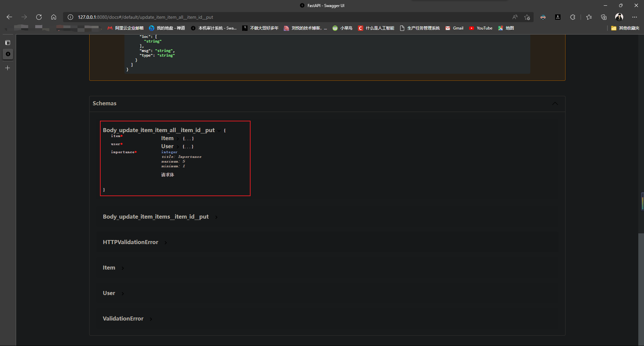Open the YouTube bookmark
Viewport: 644px width, 346px height.
(481, 28)
